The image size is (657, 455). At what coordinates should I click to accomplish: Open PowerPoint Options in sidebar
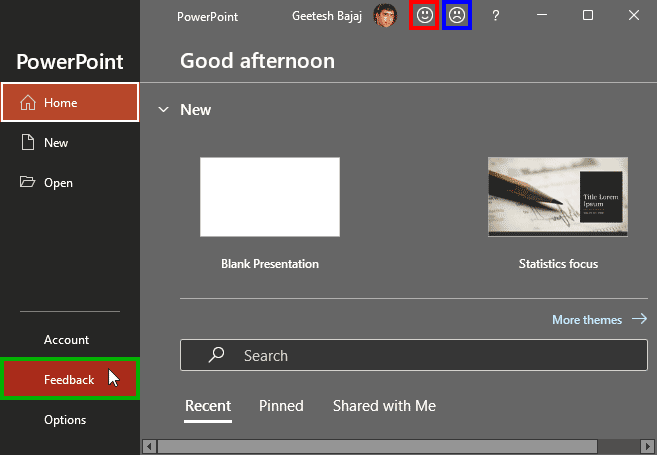pyautogui.click(x=70, y=419)
